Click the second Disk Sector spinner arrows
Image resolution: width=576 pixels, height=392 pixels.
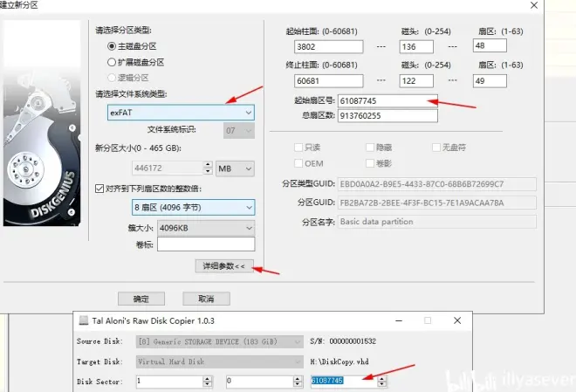(x=298, y=382)
